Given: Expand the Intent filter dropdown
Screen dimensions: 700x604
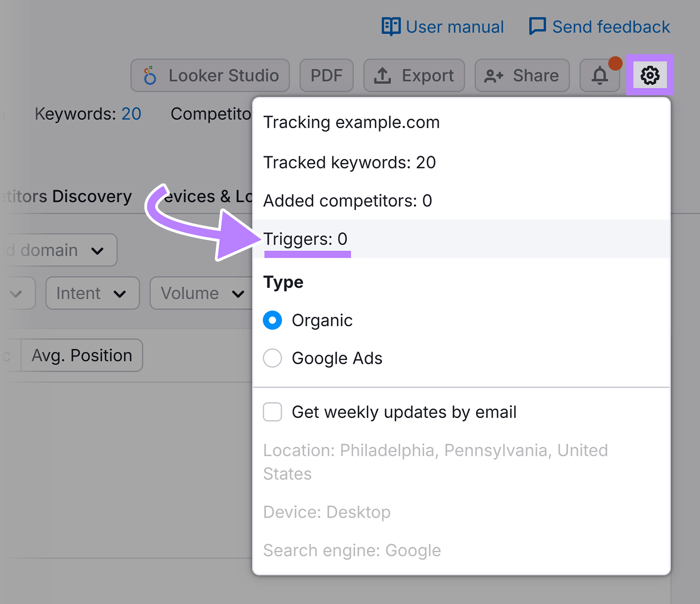Looking at the screenshot, I should coord(92,293).
